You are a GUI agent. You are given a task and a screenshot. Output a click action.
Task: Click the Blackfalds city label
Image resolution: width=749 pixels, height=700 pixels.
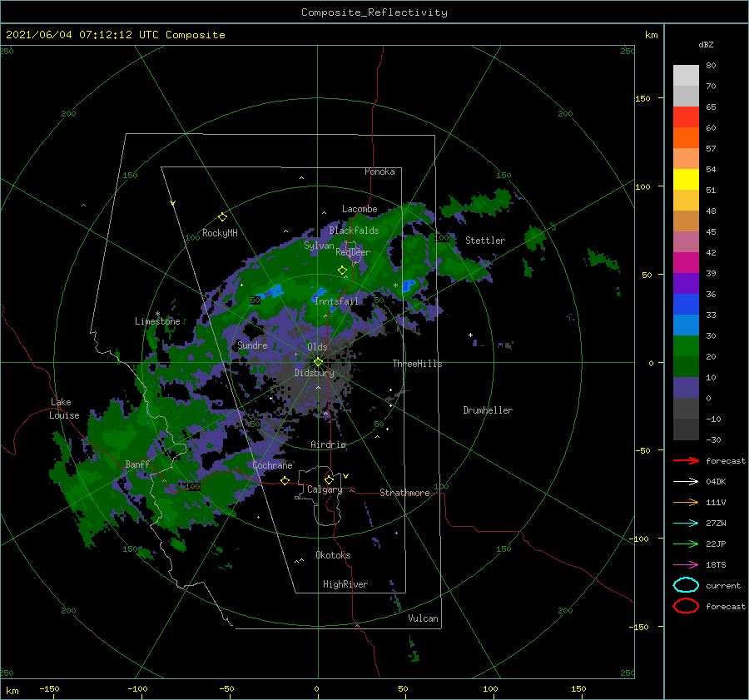pos(354,231)
